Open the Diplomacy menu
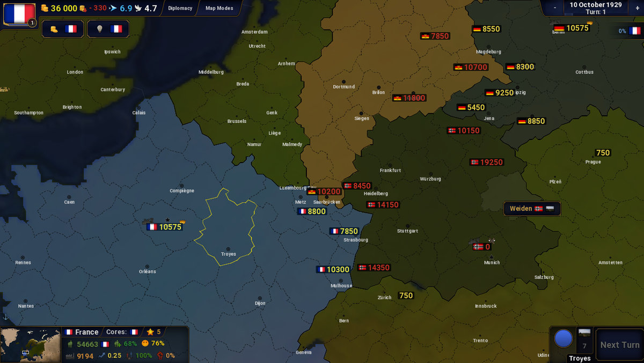 click(x=180, y=8)
